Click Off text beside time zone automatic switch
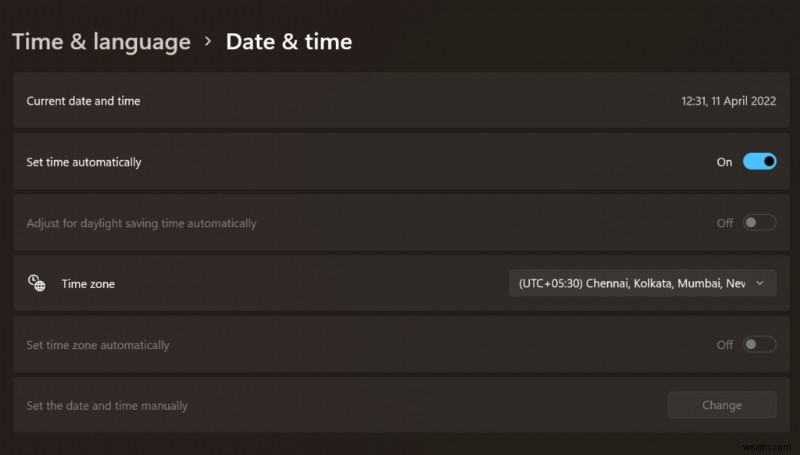 pos(724,345)
